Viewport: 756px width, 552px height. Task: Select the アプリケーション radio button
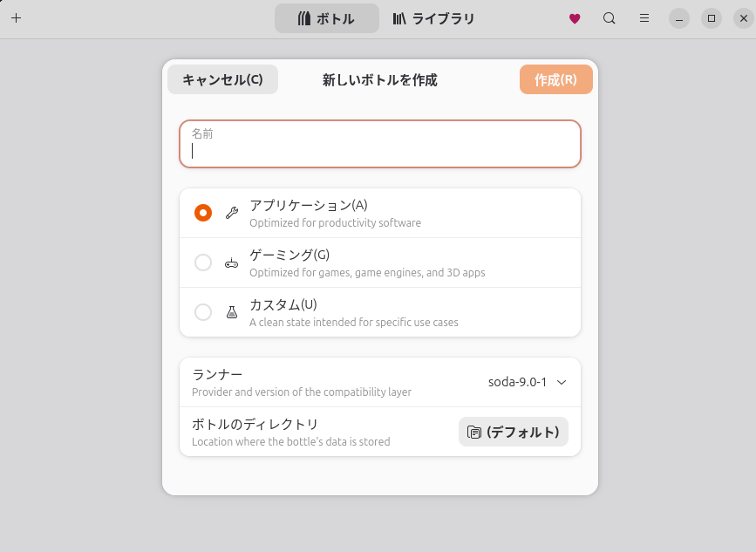coord(203,213)
